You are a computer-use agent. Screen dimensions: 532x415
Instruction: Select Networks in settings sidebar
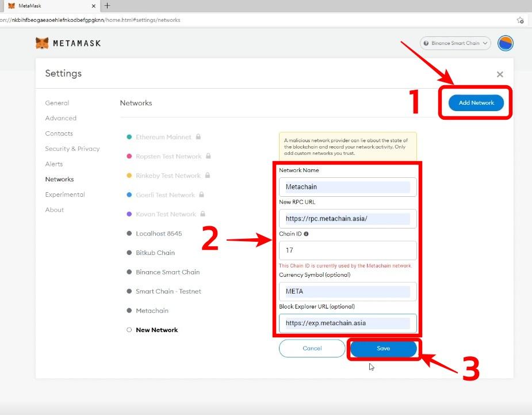[59, 180]
